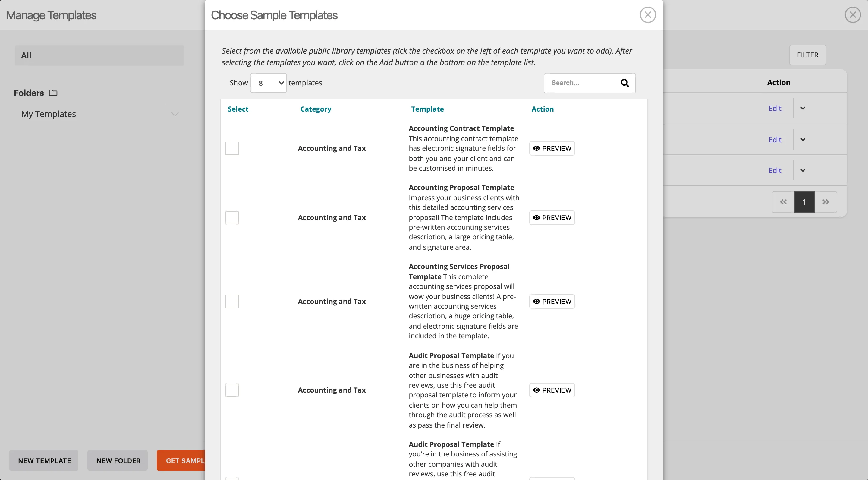Click inside the Search field
The height and width of the screenshot is (480, 868).
[580, 83]
